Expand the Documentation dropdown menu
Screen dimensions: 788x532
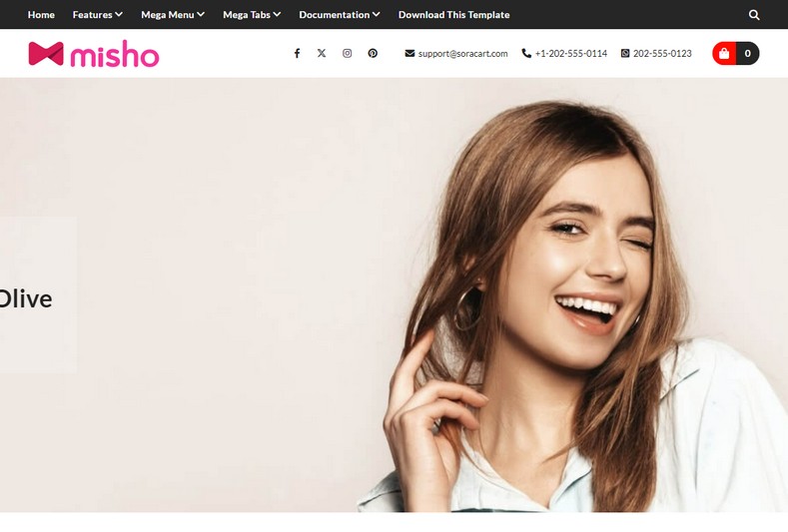340,15
